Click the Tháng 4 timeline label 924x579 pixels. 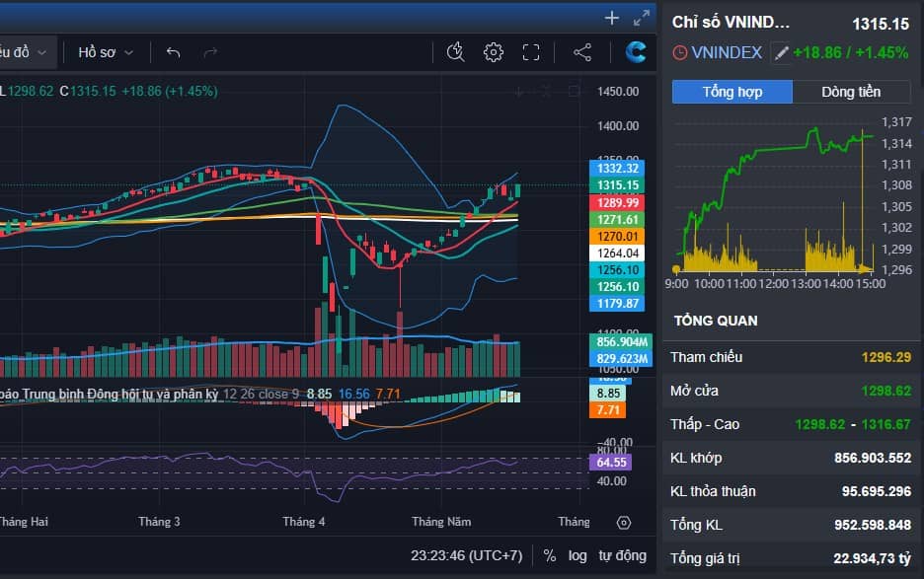pos(303,522)
